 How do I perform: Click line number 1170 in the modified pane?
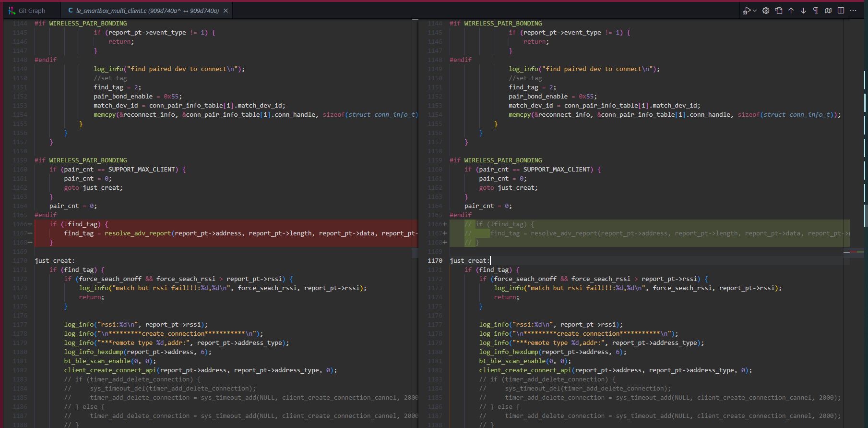(x=435, y=261)
